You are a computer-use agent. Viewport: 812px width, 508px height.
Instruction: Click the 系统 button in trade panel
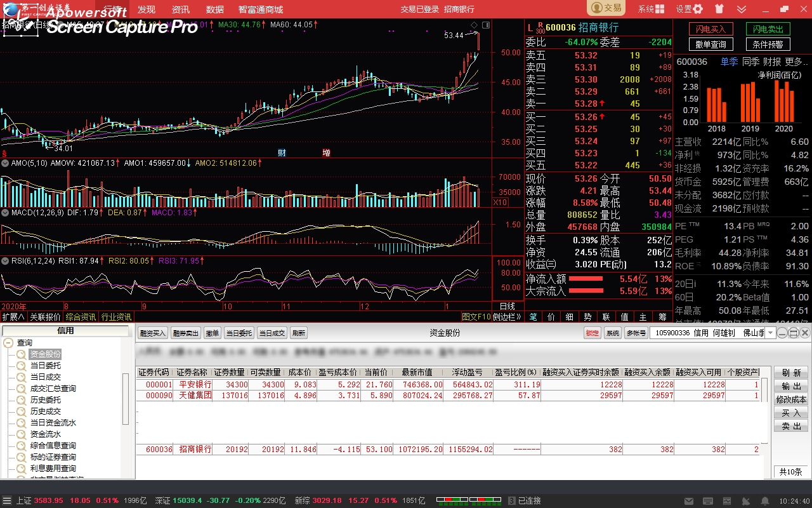pyautogui.click(x=613, y=333)
